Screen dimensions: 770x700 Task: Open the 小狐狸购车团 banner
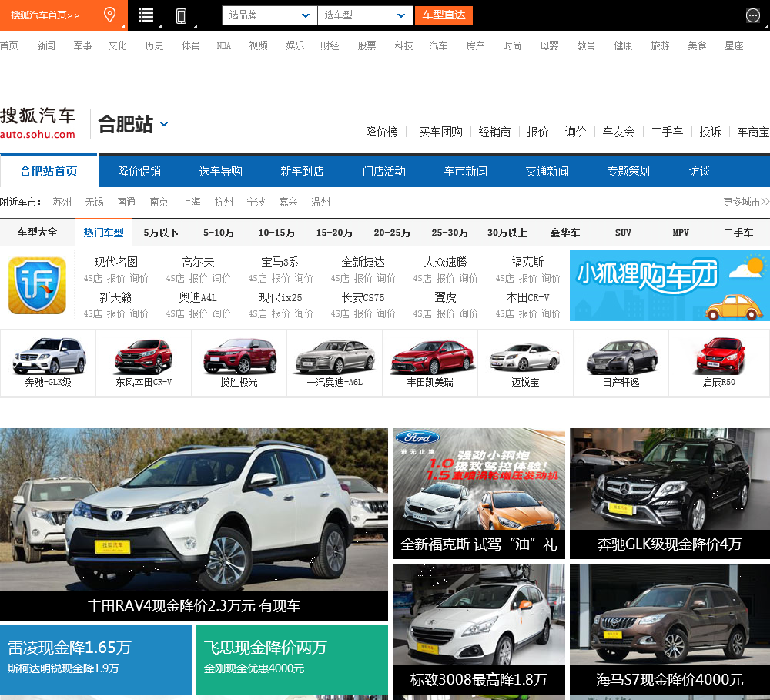[670, 286]
